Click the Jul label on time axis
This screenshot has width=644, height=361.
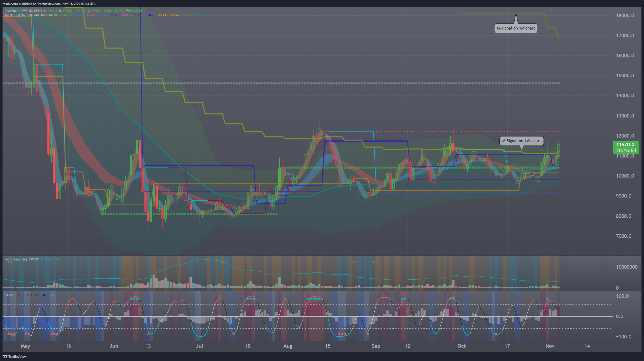[x=199, y=346]
